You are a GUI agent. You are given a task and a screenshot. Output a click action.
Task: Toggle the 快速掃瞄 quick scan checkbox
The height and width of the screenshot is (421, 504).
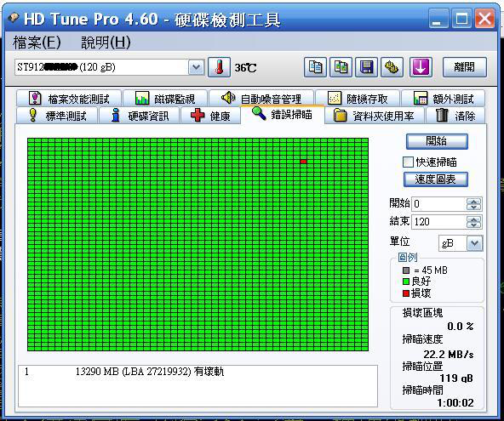[x=408, y=162]
